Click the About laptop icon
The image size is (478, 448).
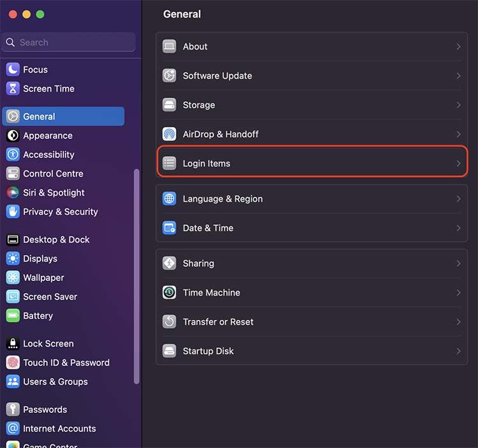click(169, 47)
